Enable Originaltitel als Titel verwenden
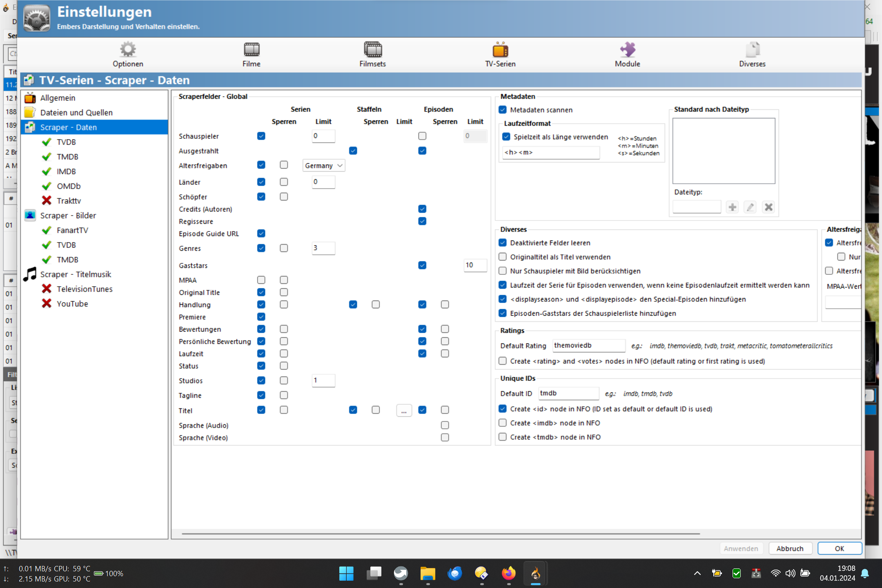Viewport: 882px width, 588px height. click(x=503, y=257)
